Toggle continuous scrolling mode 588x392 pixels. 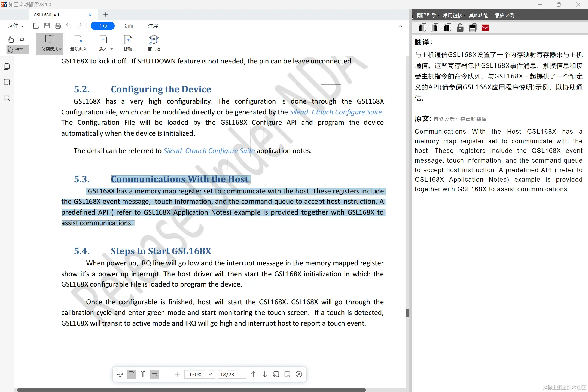click(154, 374)
